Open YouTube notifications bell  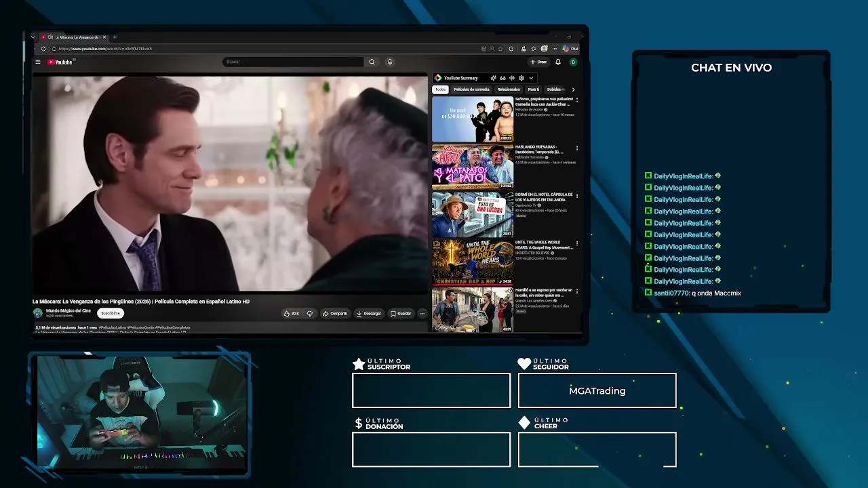[558, 62]
